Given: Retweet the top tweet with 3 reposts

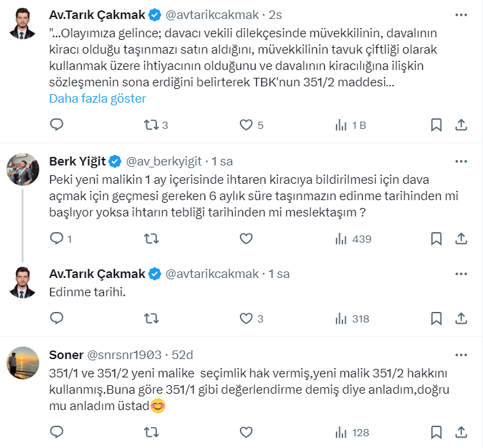Looking at the screenshot, I should coord(152,125).
